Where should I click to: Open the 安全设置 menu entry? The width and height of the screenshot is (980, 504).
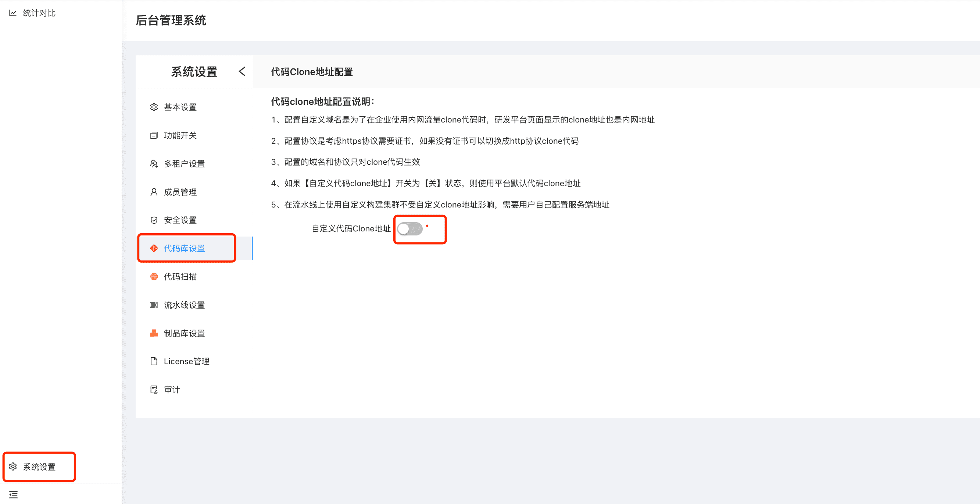pyautogui.click(x=180, y=220)
